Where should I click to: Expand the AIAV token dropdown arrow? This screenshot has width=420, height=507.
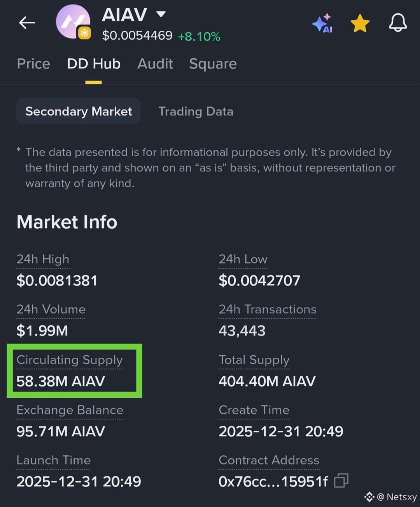pyautogui.click(x=161, y=14)
